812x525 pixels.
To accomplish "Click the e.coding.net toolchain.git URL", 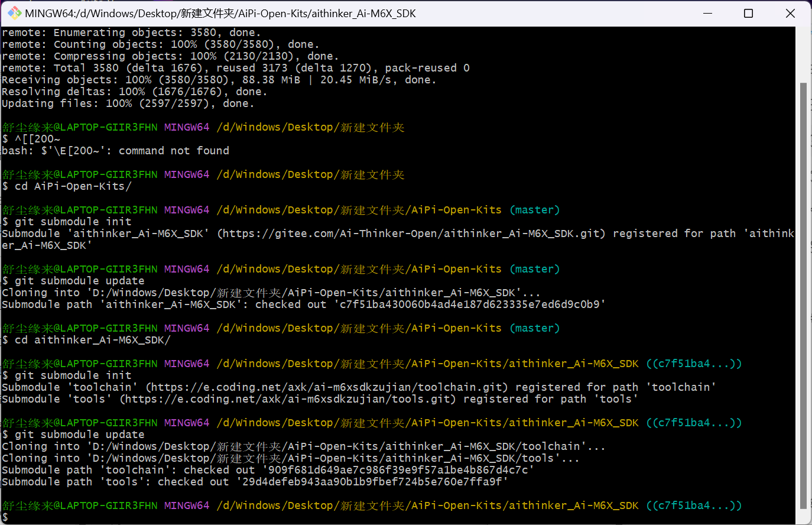I will [327, 387].
